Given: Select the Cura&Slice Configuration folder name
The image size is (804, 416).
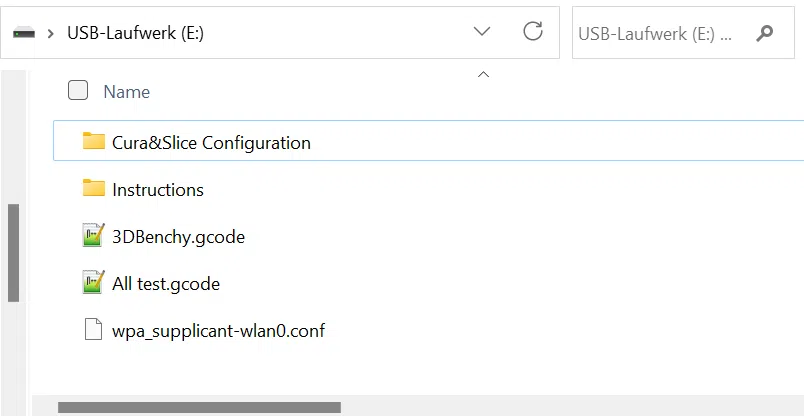Looking at the screenshot, I should [x=211, y=143].
